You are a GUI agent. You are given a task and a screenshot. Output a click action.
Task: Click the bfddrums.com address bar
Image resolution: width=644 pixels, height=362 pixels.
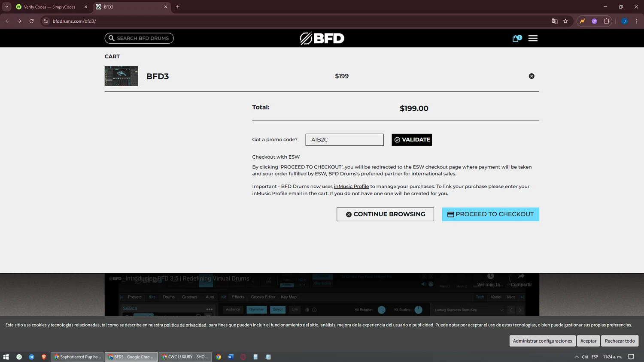coord(296,21)
